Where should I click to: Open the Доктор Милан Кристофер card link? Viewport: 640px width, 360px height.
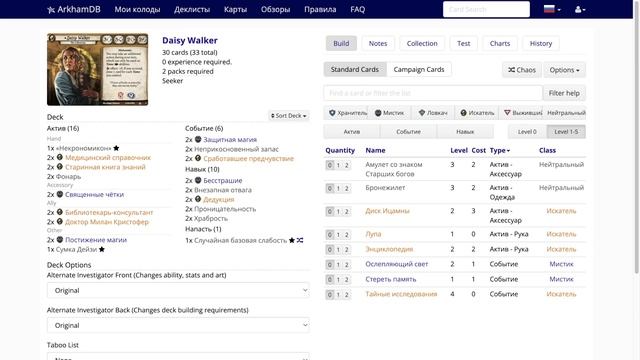[107, 222]
